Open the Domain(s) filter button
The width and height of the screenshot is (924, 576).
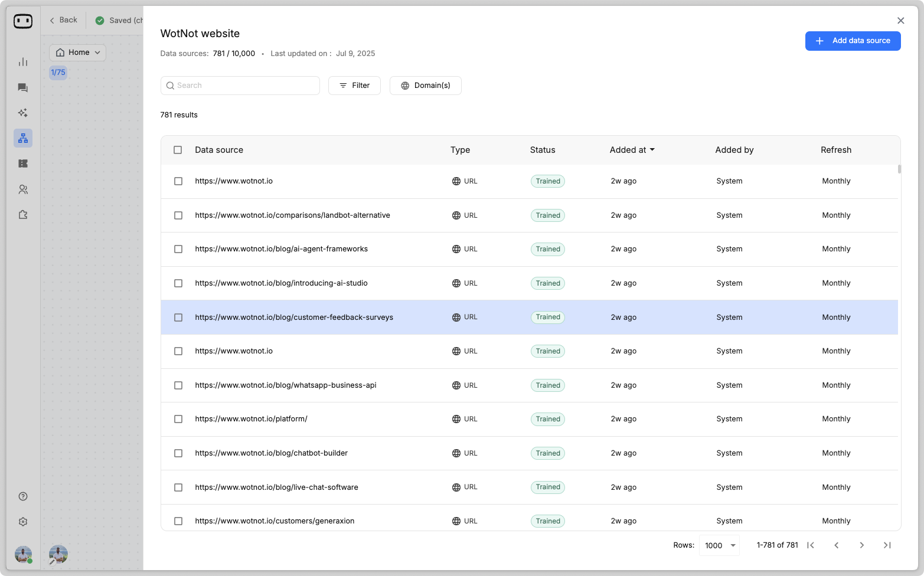(x=425, y=86)
